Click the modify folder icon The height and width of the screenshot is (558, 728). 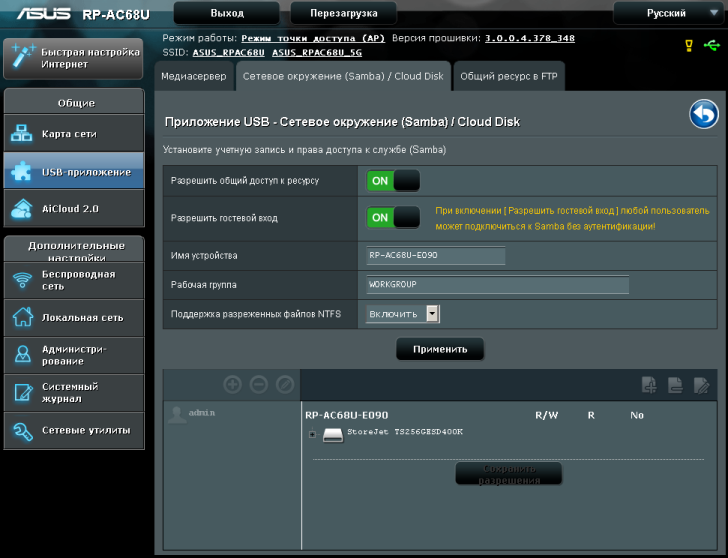coord(701,385)
